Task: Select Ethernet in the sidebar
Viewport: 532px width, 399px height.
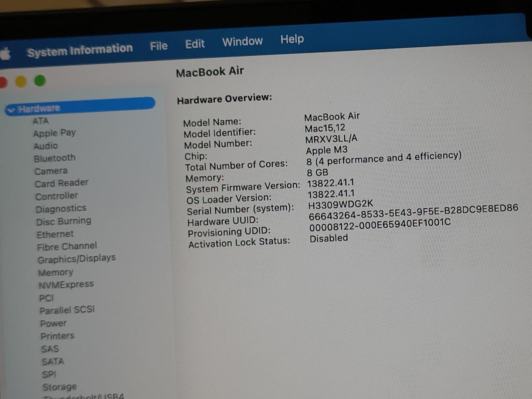Action: point(55,234)
